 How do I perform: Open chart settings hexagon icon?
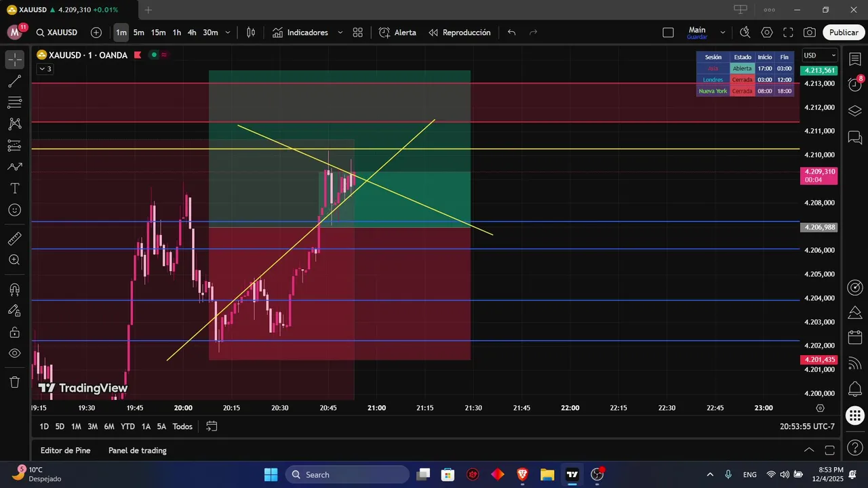pos(767,33)
